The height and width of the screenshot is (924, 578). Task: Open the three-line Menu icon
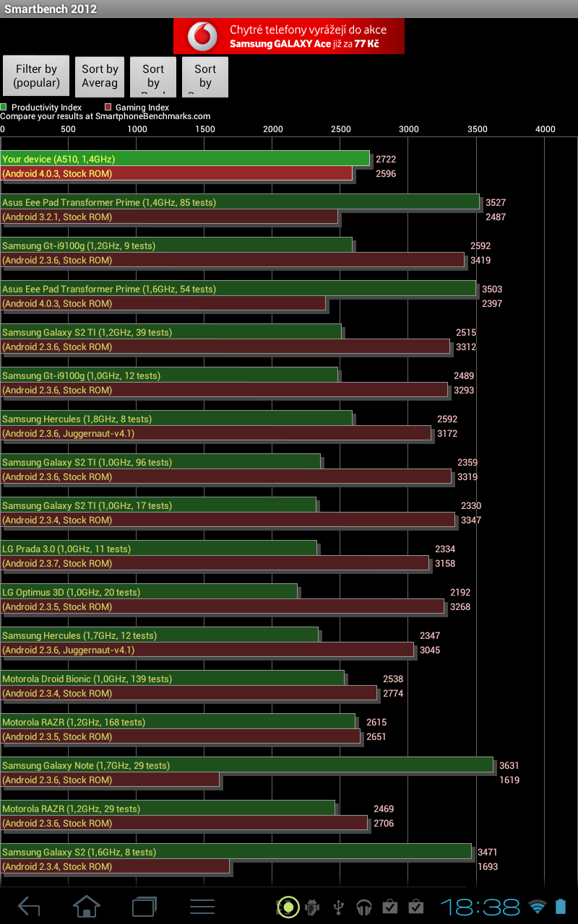coord(202,906)
